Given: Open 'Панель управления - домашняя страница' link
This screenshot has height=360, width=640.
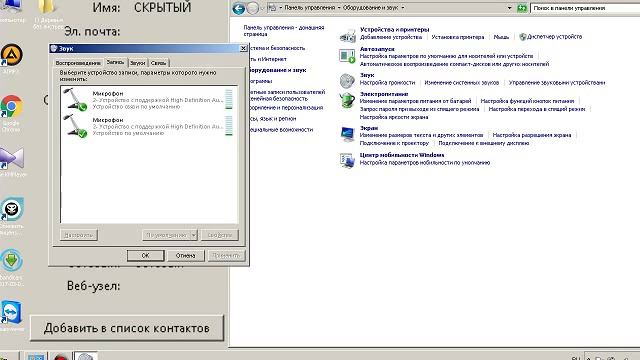Looking at the screenshot, I should coord(284,31).
